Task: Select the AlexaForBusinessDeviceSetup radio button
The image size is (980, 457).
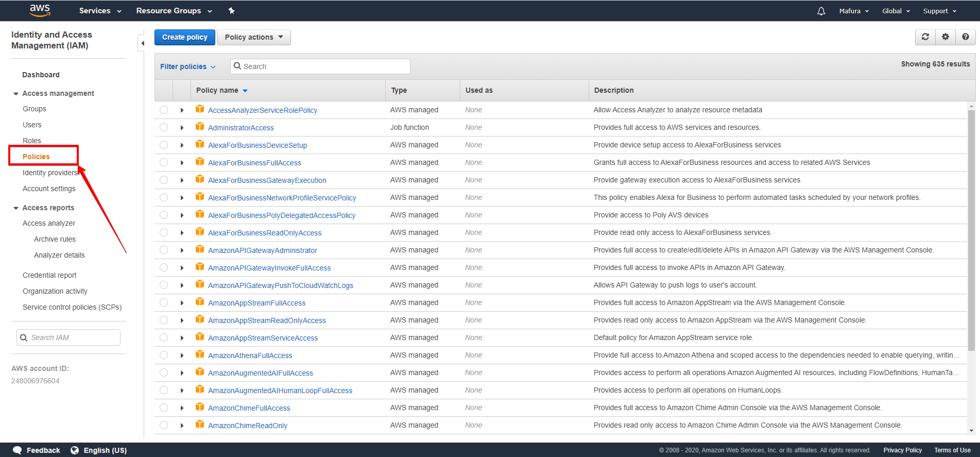Action: (x=164, y=145)
